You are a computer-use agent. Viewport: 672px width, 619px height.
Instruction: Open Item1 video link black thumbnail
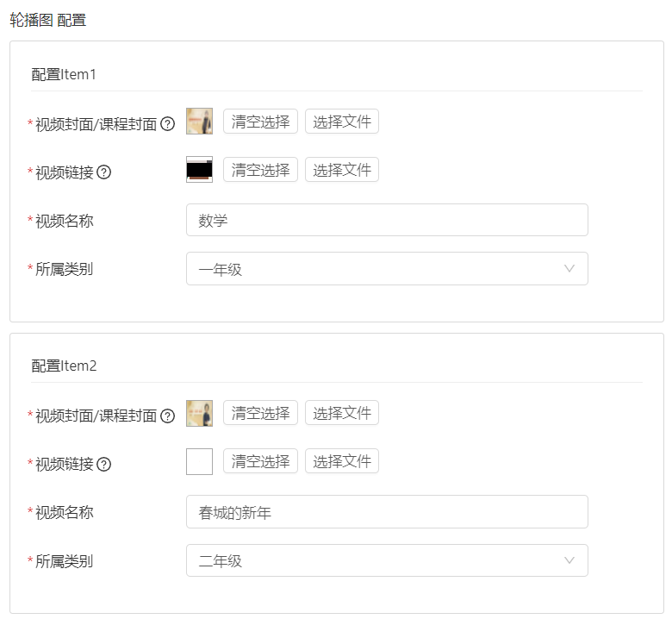(x=199, y=170)
